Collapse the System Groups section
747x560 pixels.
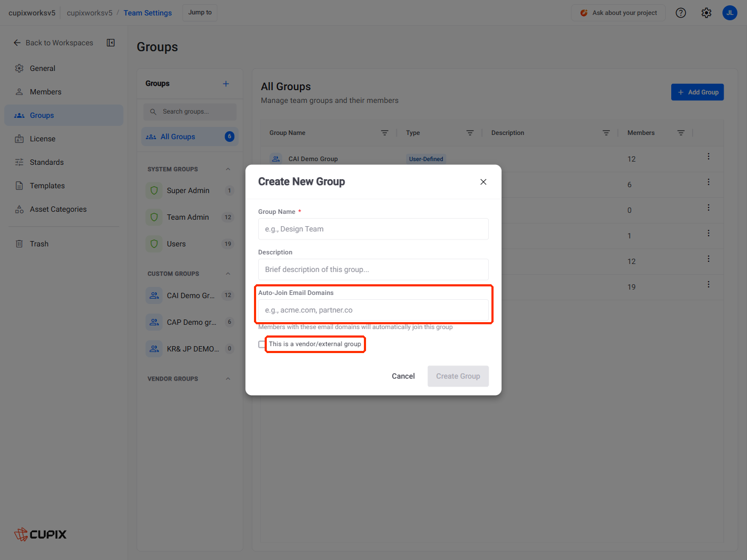pos(228,169)
